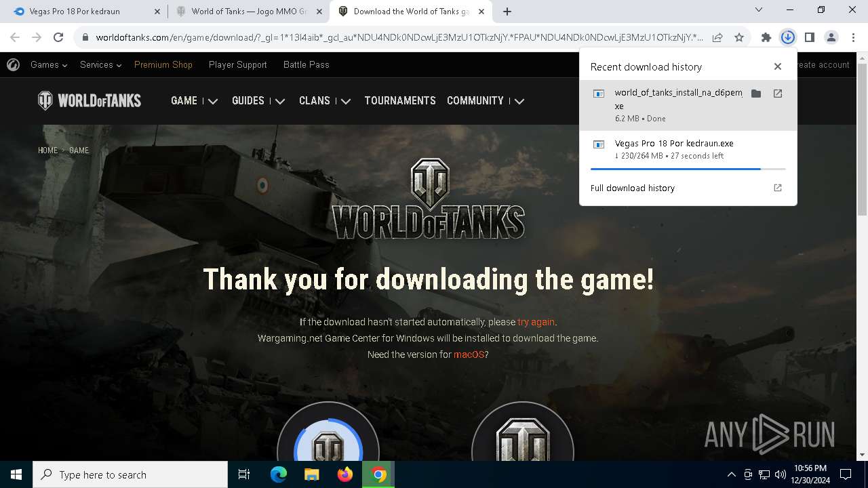Select the Download World of Tanks tab
The image size is (868, 488).
[x=411, y=12]
